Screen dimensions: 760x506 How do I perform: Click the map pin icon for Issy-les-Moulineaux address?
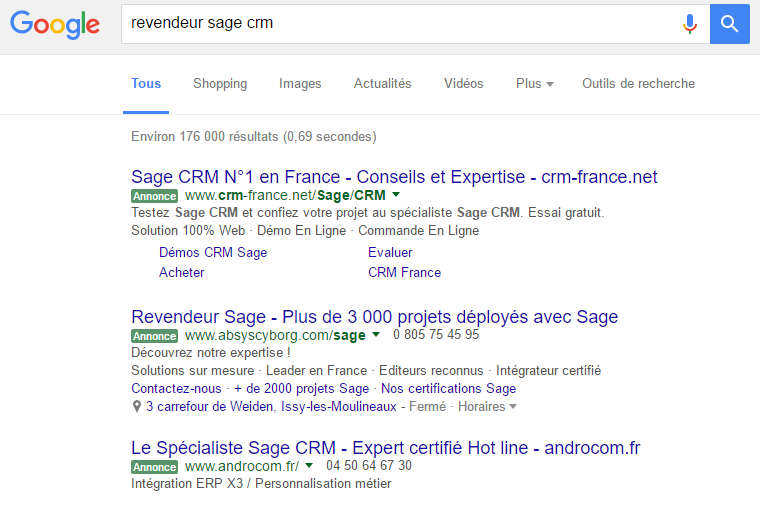(x=137, y=406)
